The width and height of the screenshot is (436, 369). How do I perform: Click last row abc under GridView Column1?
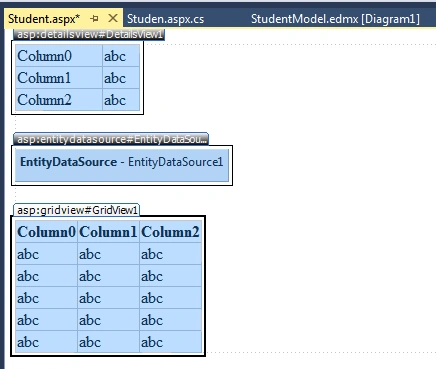pos(108,342)
